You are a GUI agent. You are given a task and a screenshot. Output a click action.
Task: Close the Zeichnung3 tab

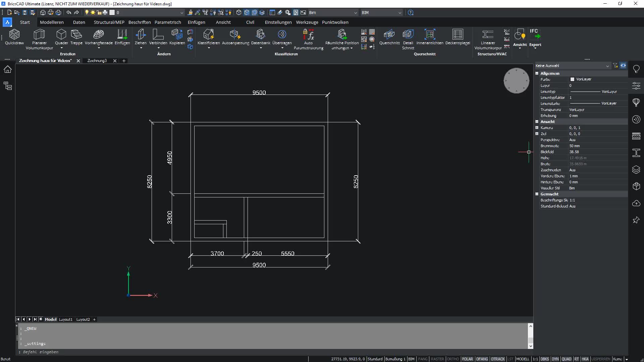pyautogui.click(x=115, y=61)
